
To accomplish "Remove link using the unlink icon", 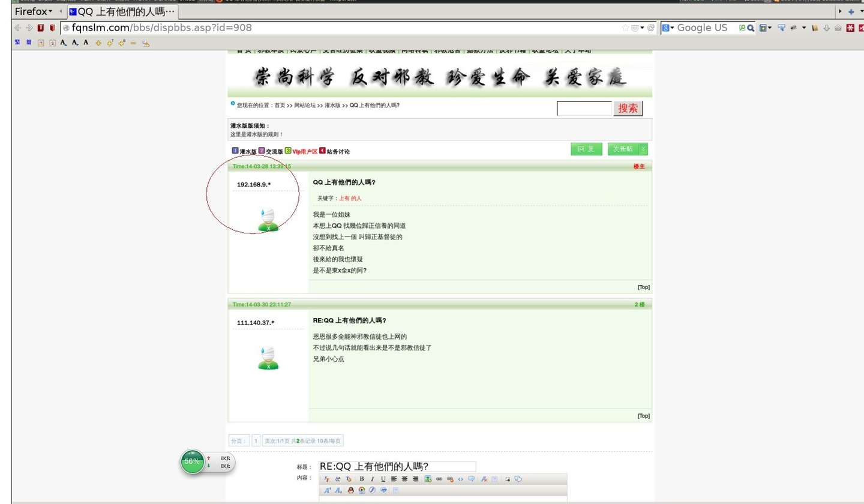I will click(x=449, y=479).
